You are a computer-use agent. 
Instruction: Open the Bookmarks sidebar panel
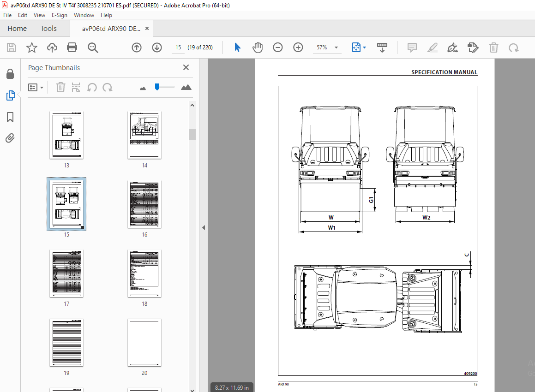(10, 117)
